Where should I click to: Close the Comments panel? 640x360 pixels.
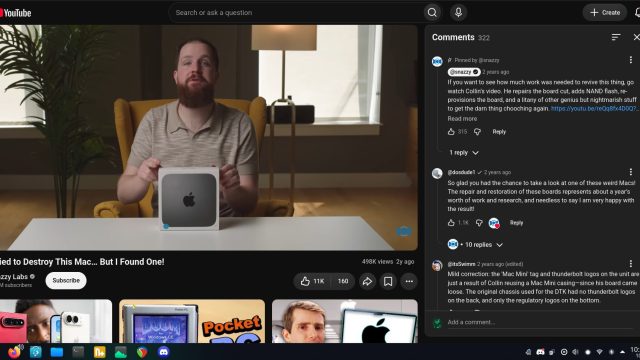click(x=636, y=37)
